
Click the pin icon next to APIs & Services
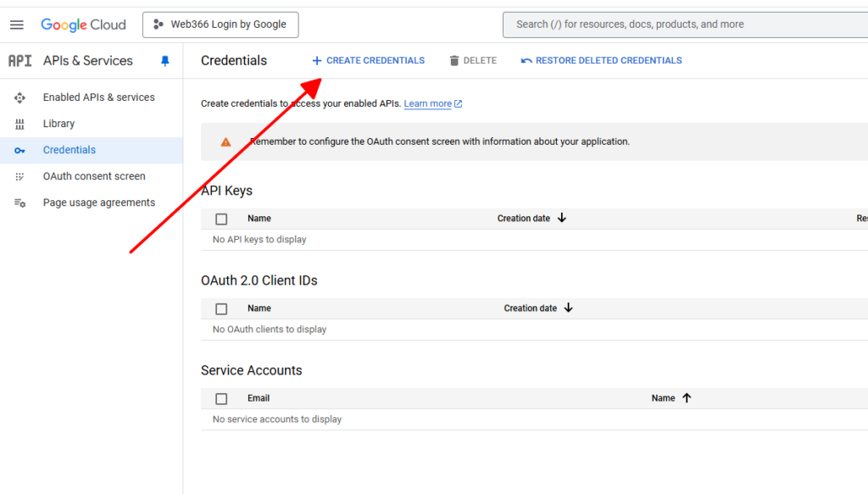point(165,61)
